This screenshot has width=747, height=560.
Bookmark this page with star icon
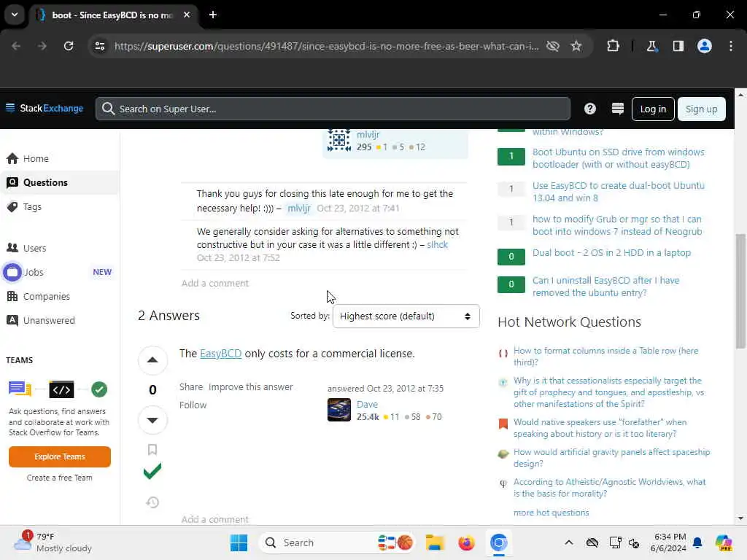click(576, 46)
